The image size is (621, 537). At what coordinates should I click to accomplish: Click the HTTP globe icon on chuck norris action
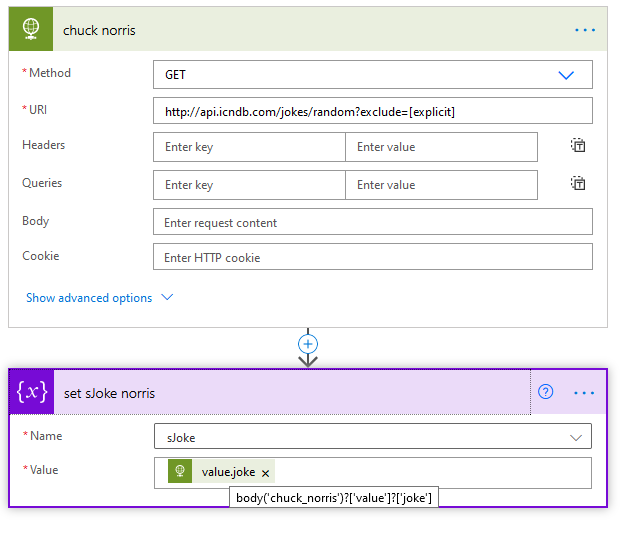[30, 29]
